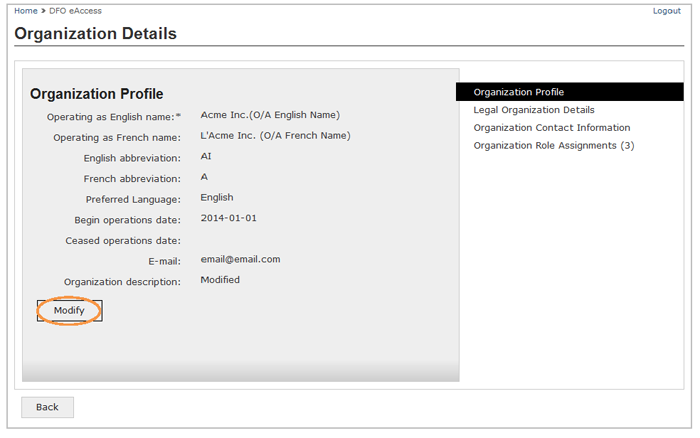Viewport: 700px width, 438px height.
Task: Go back using the Back button
Action: pos(47,407)
